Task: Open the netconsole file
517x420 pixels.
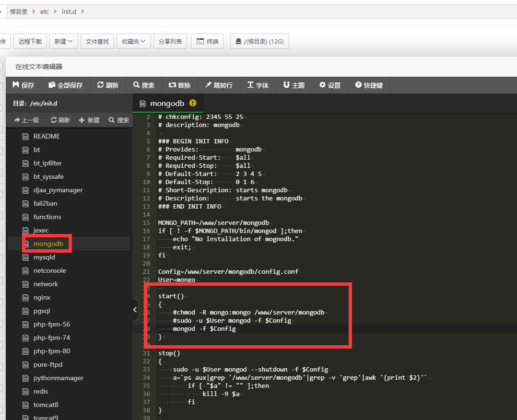Action: tap(49, 271)
